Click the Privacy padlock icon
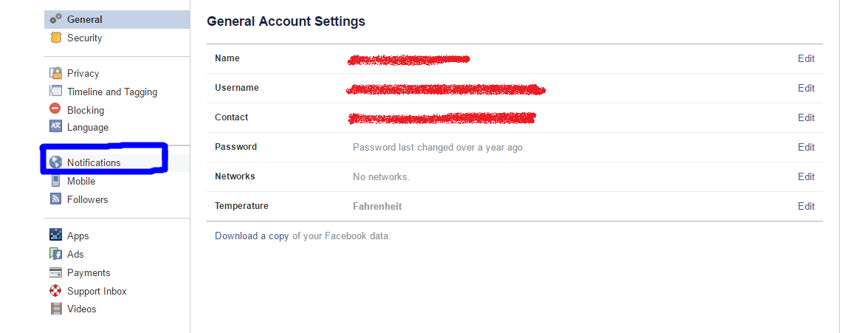 [56, 73]
